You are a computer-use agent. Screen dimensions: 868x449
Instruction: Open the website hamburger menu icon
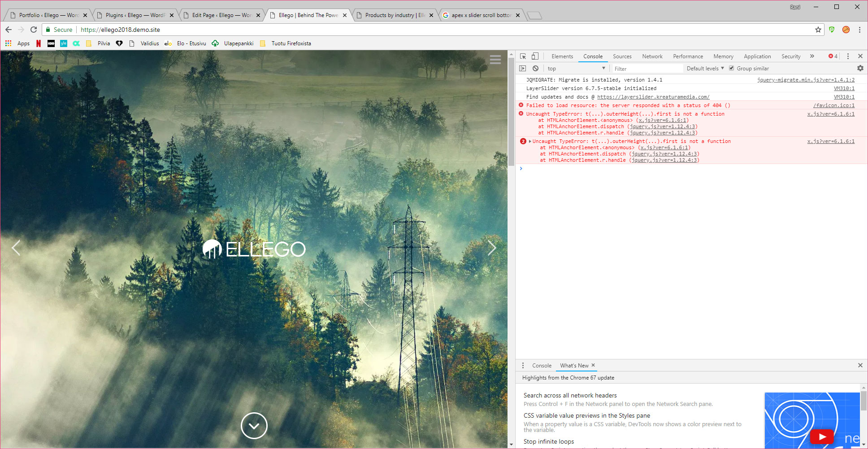(x=495, y=60)
